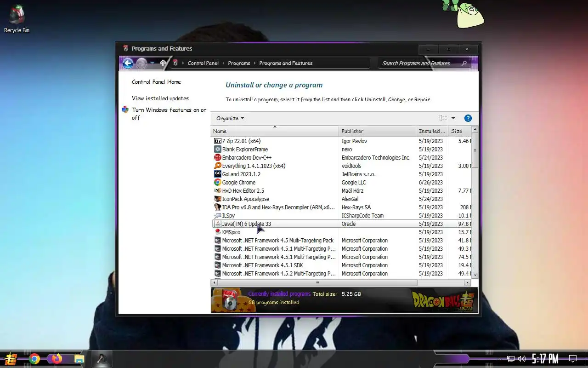Open Control Panel Home link
Image resolution: width=588 pixels, height=368 pixels.
click(x=156, y=82)
